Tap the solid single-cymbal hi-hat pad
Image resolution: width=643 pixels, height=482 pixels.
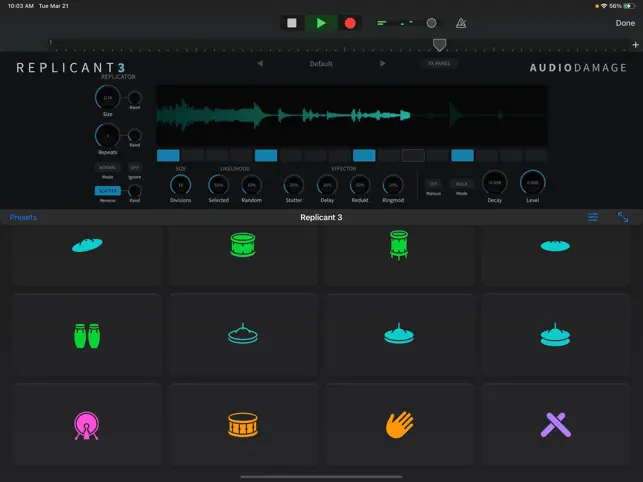tap(399, 335)
